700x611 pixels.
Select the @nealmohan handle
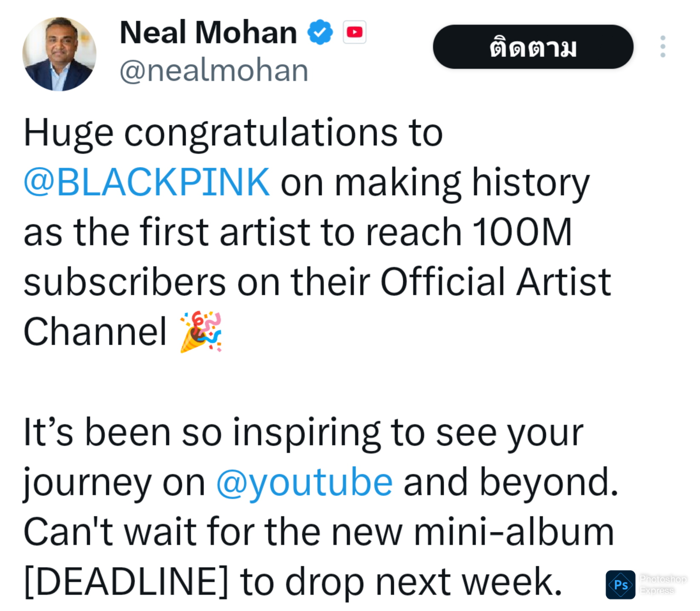coord(214,70)
